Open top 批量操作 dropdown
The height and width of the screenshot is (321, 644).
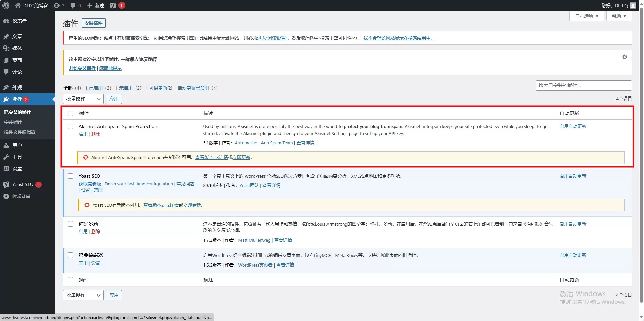click(83, 99)
